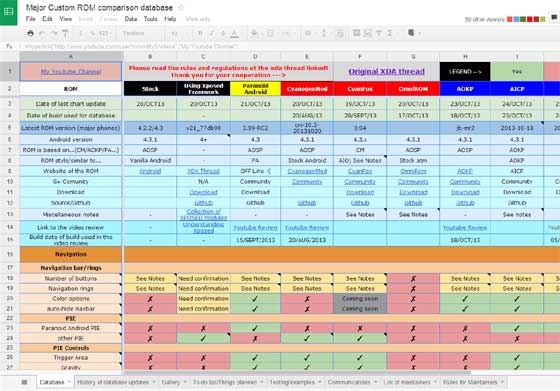Star the Major Custom ROM comparison database
This screenshot has width=560, height=391.
[181, 7]
